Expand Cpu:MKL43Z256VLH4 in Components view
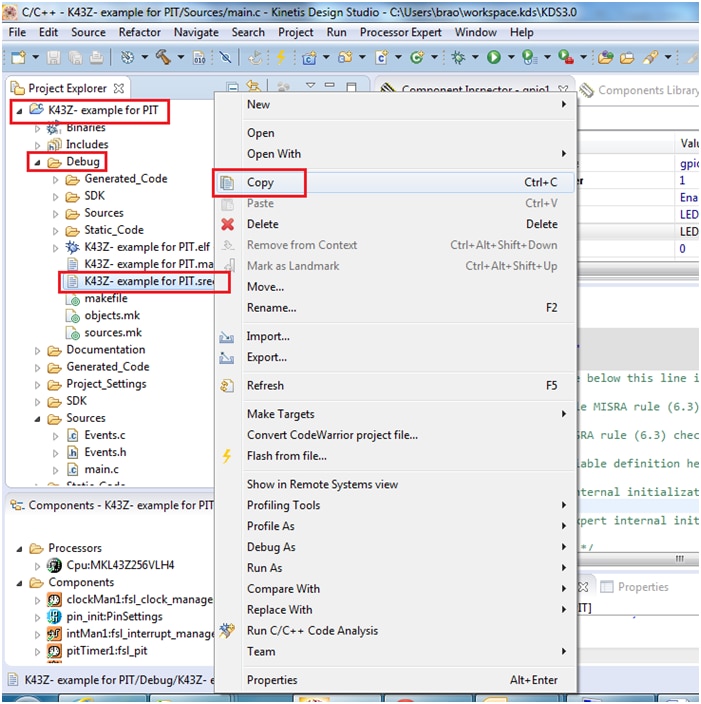 [x=37, y=566]
